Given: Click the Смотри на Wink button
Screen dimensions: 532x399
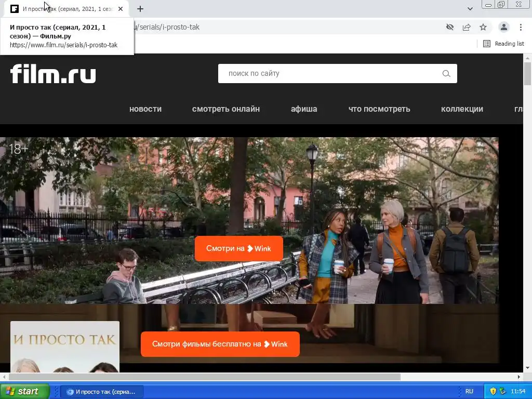Looking at the screenshot, I should (239, 249).
